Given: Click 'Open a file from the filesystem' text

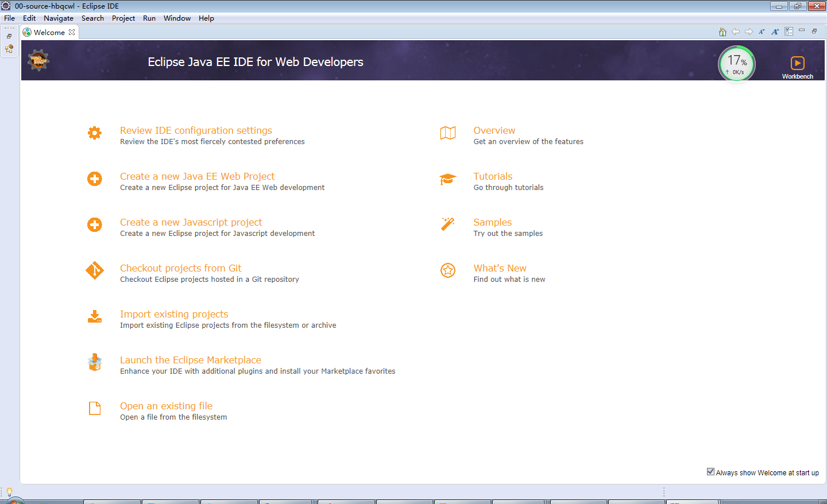Looking at the screenshot, I should tap(173, 417).
